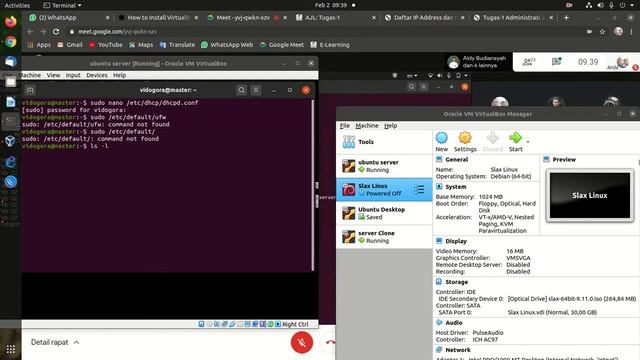640x360 pixels.
Task: Click terminal search icon in vidogora@master window
Action: coord(241,90)
